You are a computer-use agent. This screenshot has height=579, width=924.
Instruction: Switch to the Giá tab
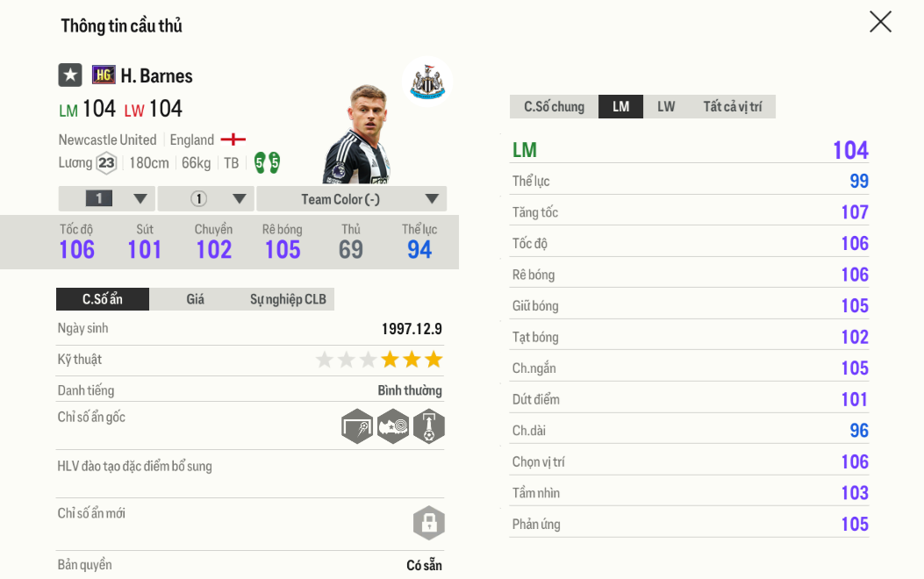(x=195, y=299)
